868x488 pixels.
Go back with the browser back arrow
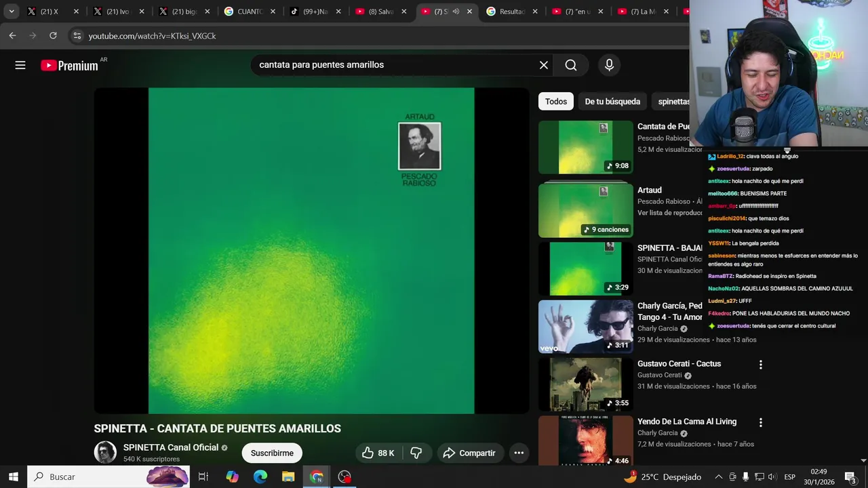12,36
